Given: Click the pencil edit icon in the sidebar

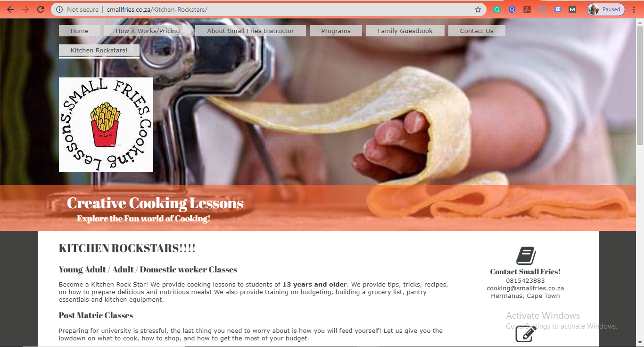Looking at the screenshot, I should [526, 334].
